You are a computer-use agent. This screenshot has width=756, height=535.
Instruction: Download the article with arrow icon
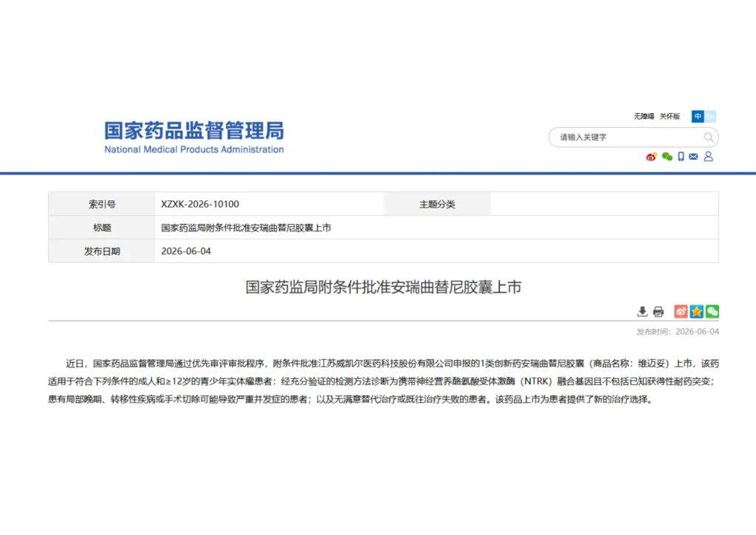[642, 312]
